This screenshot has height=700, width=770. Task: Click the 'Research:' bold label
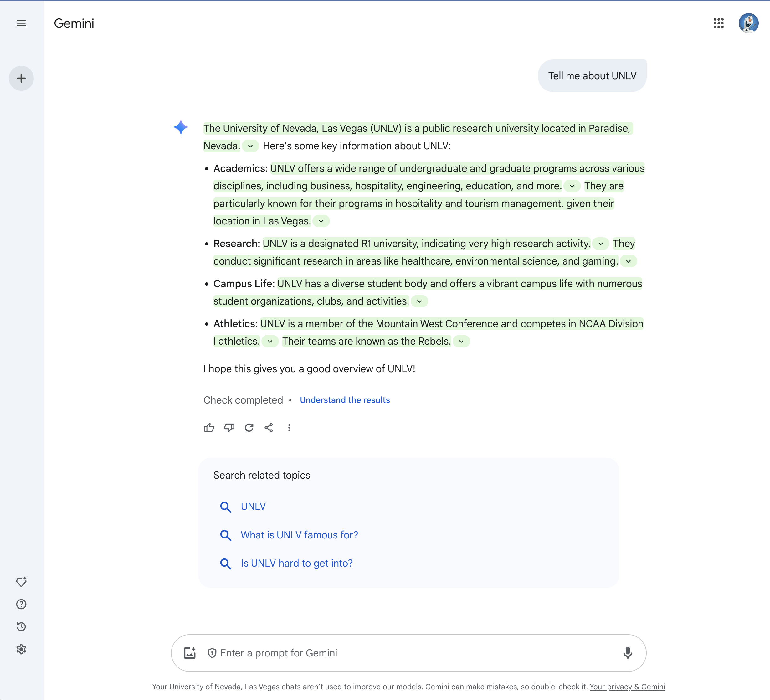pyautogui.click(x=237, y=244)
